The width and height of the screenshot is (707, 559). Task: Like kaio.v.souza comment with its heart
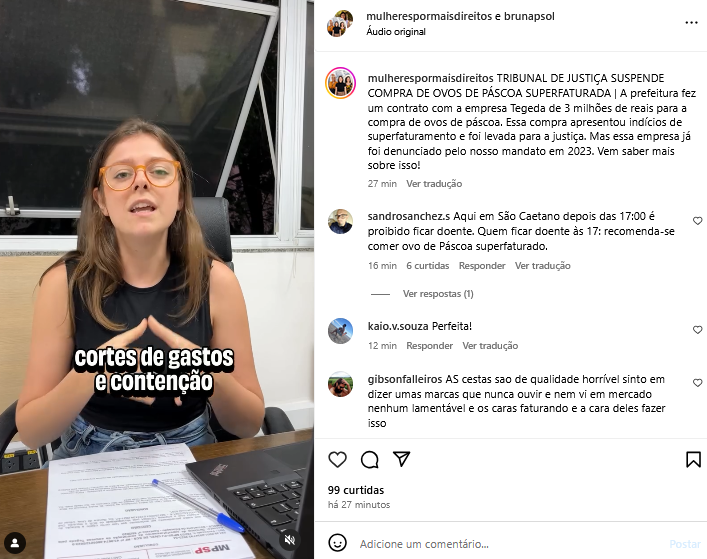[698, 330]
